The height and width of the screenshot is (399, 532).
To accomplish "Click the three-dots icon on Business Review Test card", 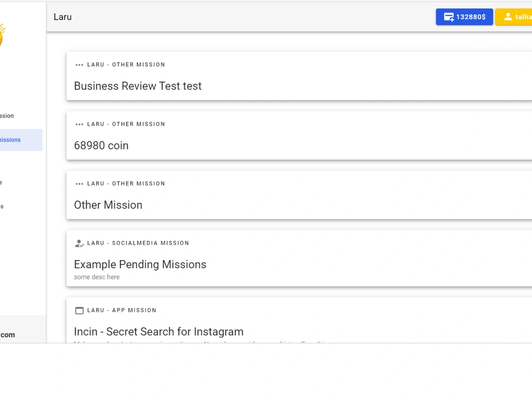I will [79, 65].
